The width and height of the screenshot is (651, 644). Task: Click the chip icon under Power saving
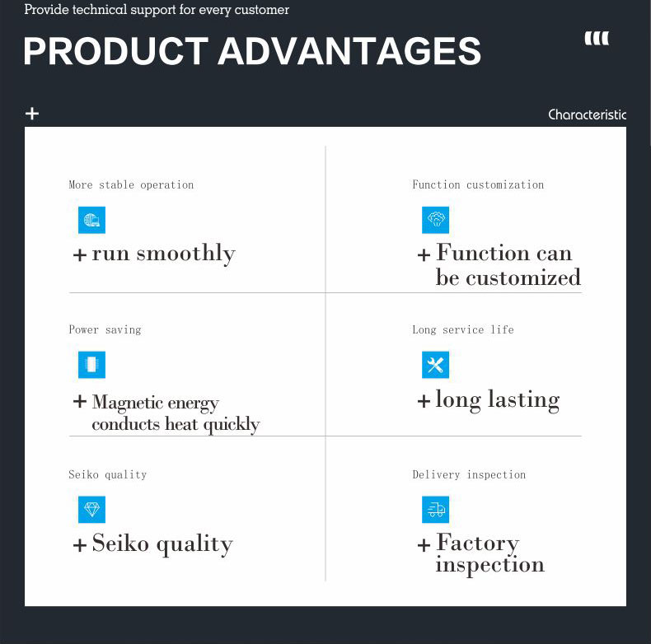tap(91, 365)
